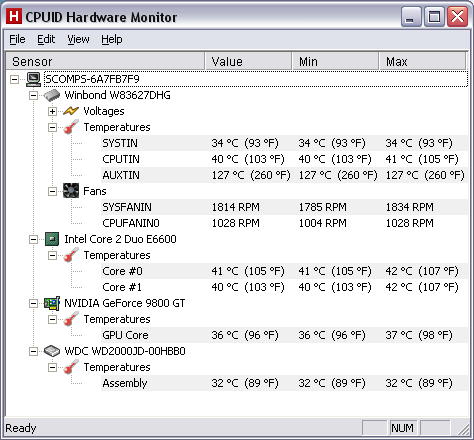Collapse Temperatures under NVIDIA GeForce 9800 GT
Screen dimensions: 474x440
[52, 319]
